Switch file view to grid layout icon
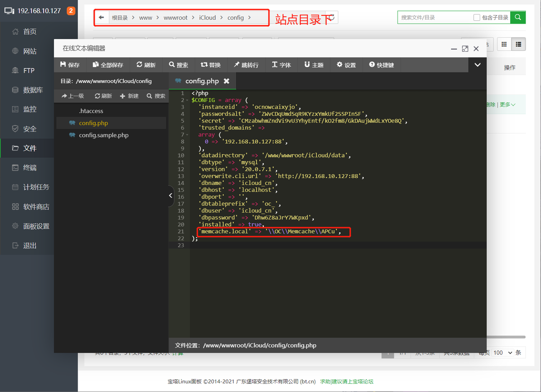The width and height of the screenshot is (541, 392). click(504, 44)
